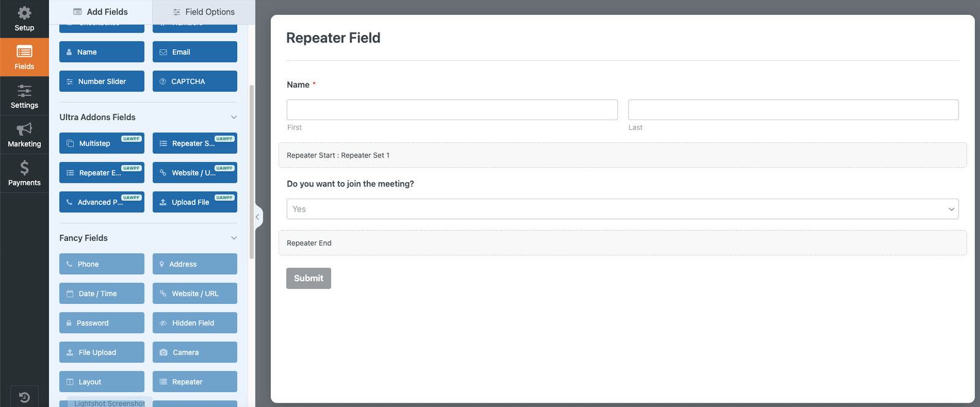The image size is (980, 407).
Task: Collapse the Fancy Fields section
Action: point(233,238)
